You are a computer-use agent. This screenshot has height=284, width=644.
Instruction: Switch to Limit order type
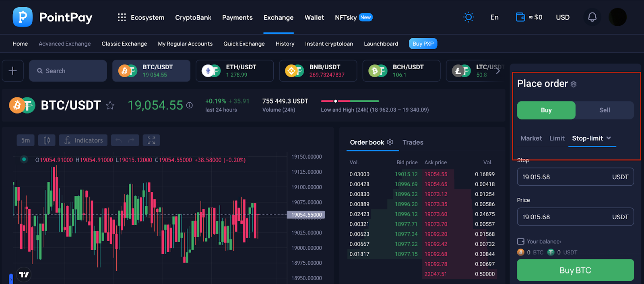(557, 138)
